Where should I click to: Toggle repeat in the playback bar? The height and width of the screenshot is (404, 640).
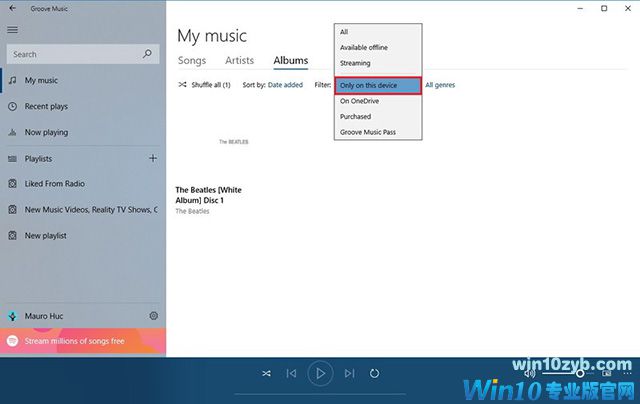(375, 373)
